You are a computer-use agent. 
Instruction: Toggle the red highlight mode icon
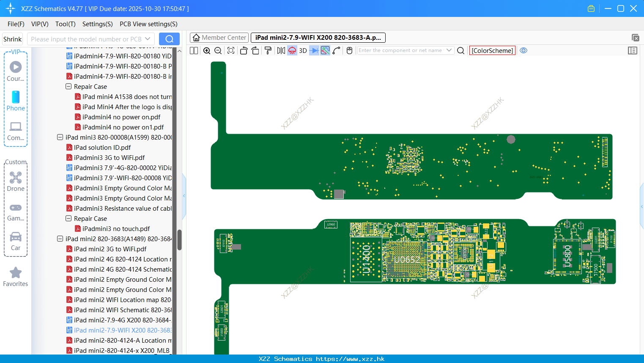tap(292, 50)
